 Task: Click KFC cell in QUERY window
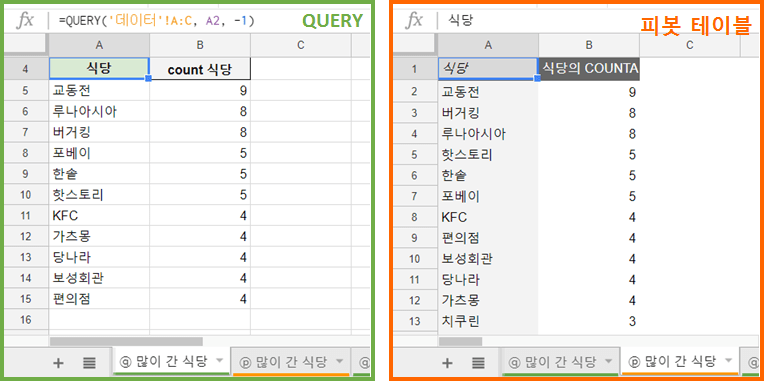[x=99, y=215]
